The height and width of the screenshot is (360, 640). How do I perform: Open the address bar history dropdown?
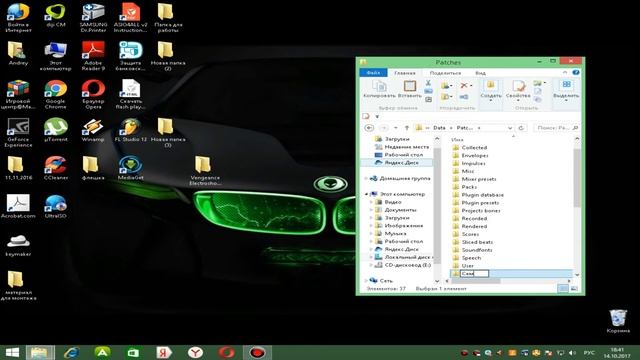[x=510, y=128]
